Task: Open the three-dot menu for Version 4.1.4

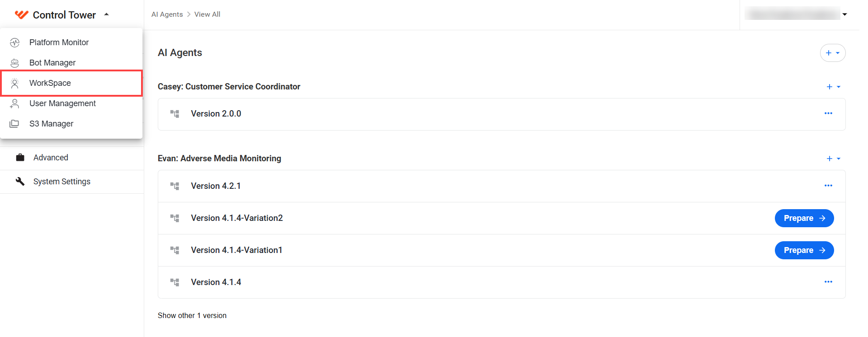Action: (828, 282)
